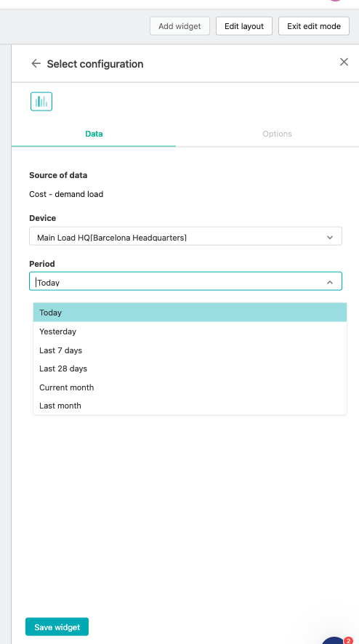Open the Device selector Main Load HQ
The height and width of the screenshot is (644, 359).
tap(185, 236)
